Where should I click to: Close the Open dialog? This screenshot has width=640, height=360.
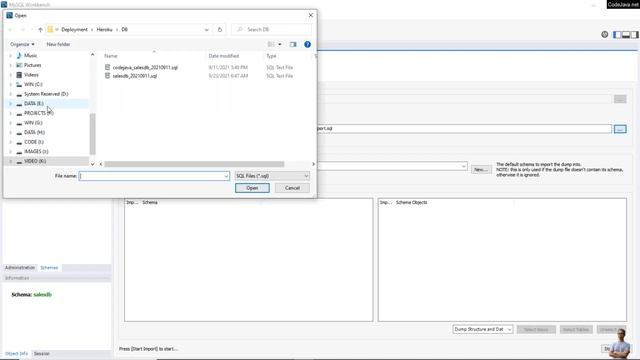(311, 16)
